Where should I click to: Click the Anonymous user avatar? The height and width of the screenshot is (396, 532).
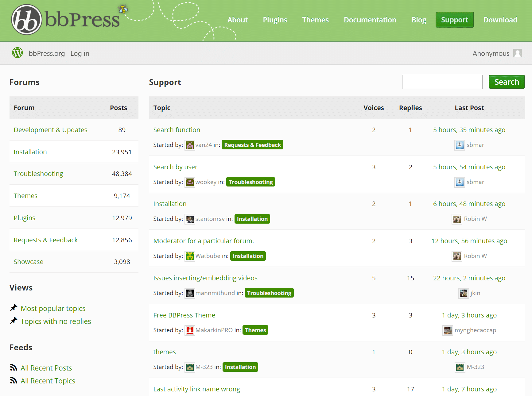[x=518, y=53]
